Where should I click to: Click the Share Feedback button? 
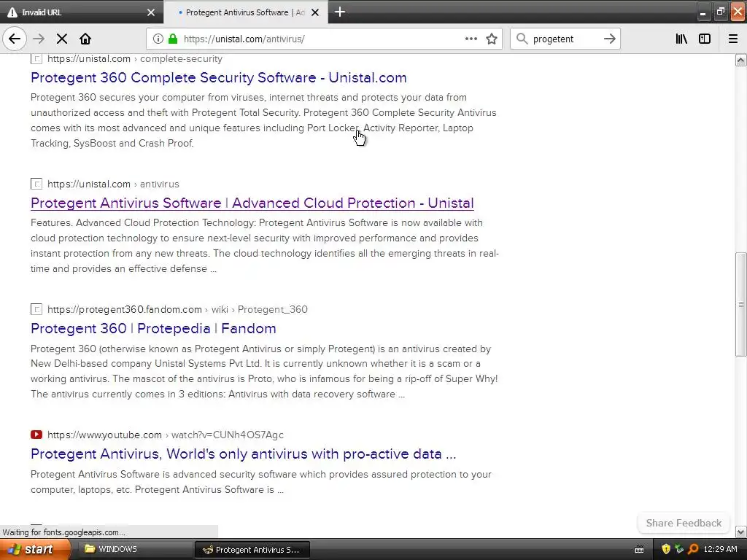684,523
